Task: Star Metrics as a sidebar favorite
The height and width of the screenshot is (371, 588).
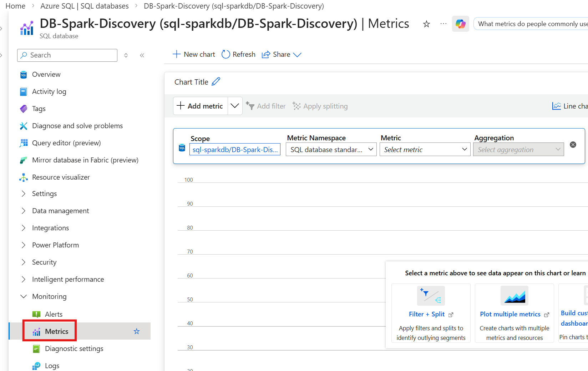Action: (137, 331)
